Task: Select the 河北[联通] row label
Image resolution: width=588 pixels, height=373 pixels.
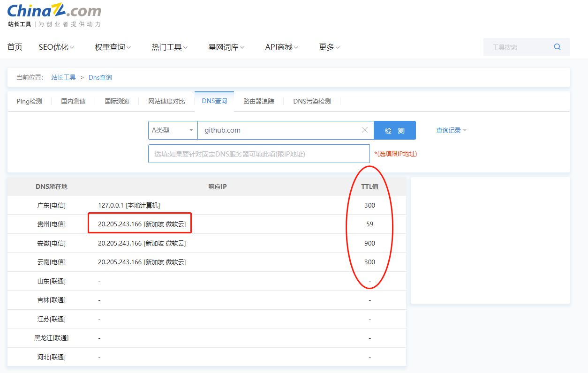Action: [x=52, y=357]
